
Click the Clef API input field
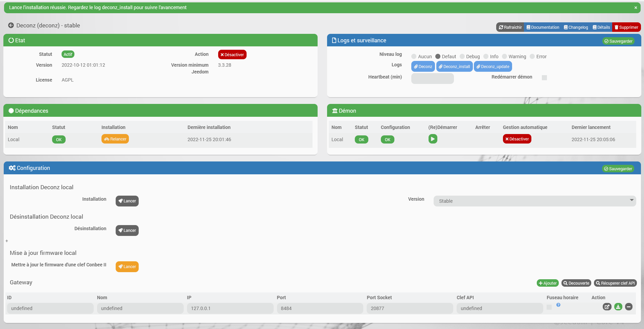click(x=500, y=308)
